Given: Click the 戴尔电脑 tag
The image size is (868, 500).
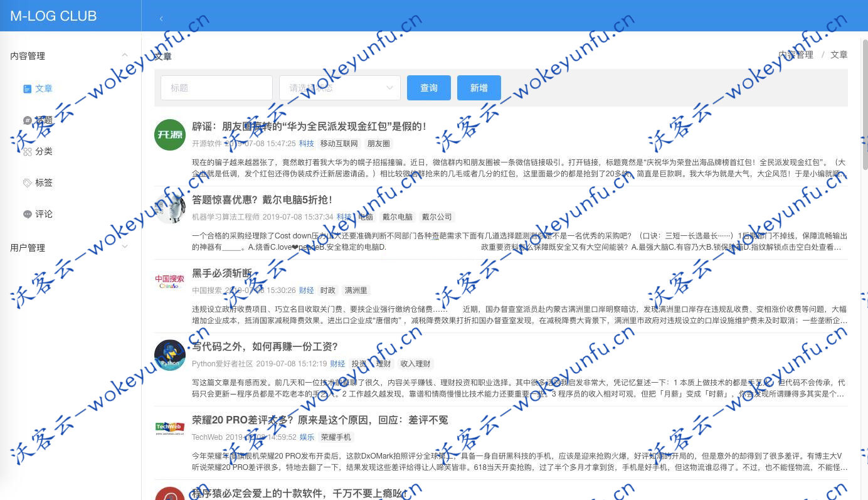Looking at the screenshot, I should [398, 217].
